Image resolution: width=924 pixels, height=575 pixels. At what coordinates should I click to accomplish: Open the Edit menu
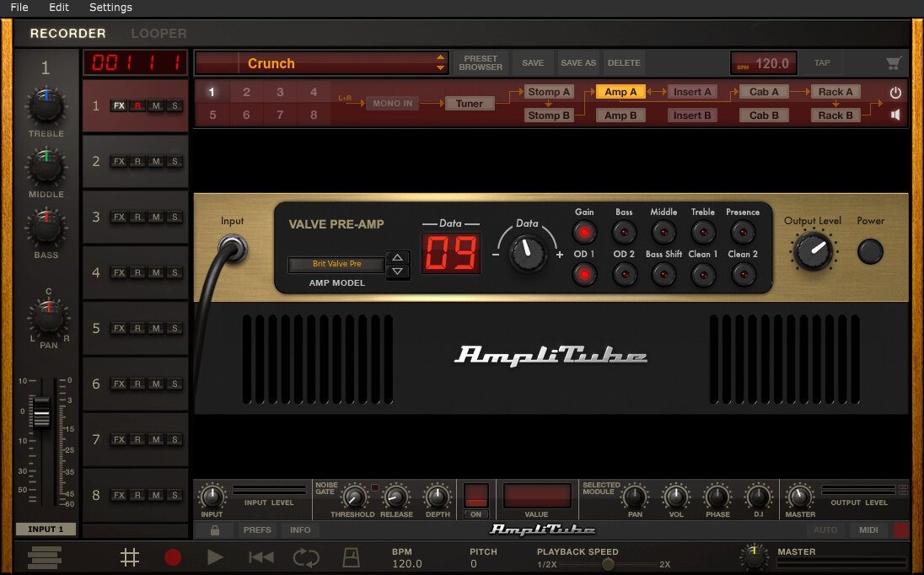click(x=59, y=8)
